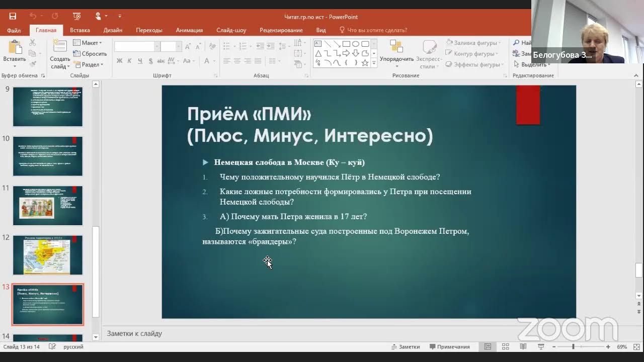This screenshot has height=362, width=644.
Task: Toggle text shadow (S) formatting
Action: pos(150,61)
